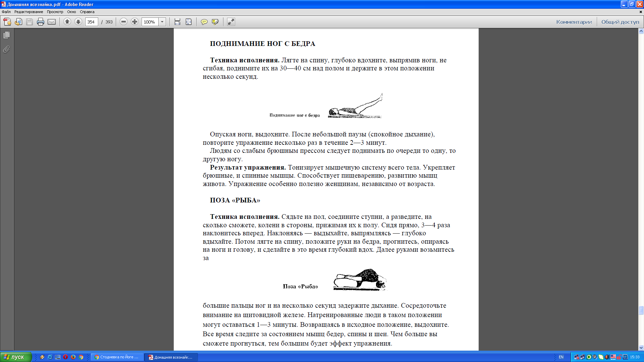
Task: Zoom in with plus button
Action: click(135, 22)
